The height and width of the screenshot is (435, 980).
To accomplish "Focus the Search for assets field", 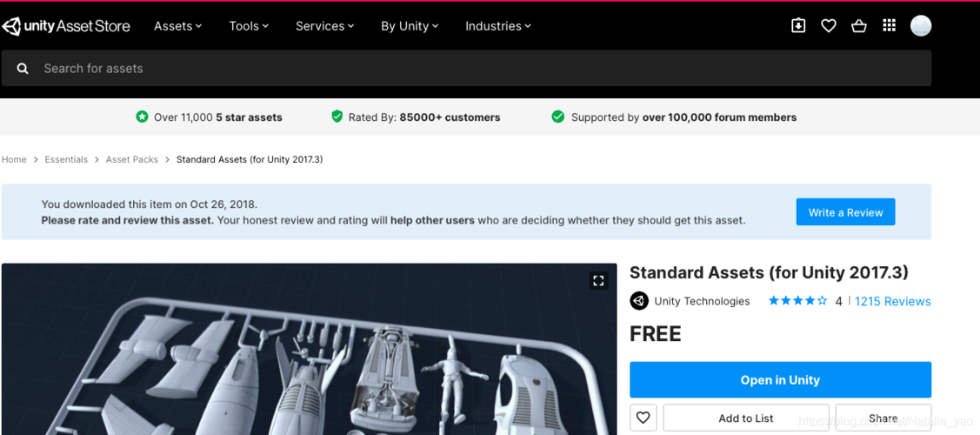I will 466,68.
